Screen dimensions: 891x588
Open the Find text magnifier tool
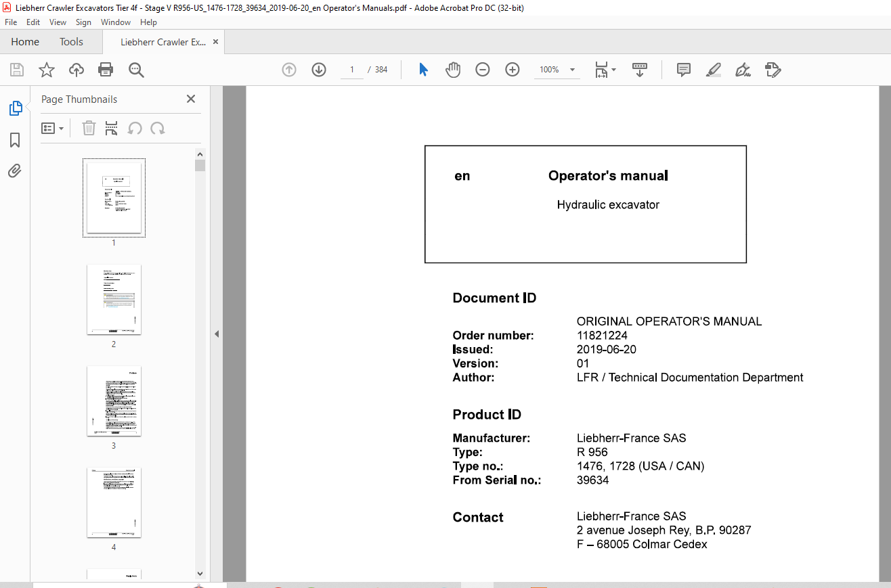pos(136,70)
